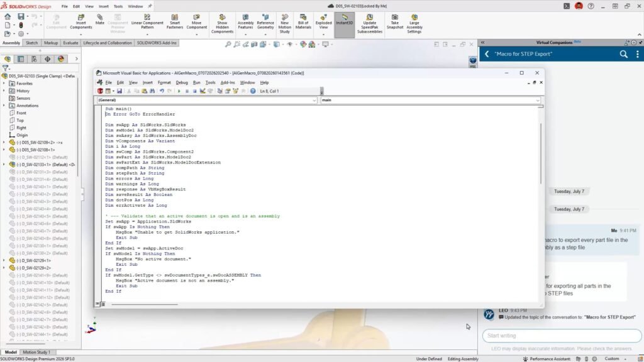Expand the Annotations tree node
Viewport: 644px width, 362px height.
[x=4, y=106]
